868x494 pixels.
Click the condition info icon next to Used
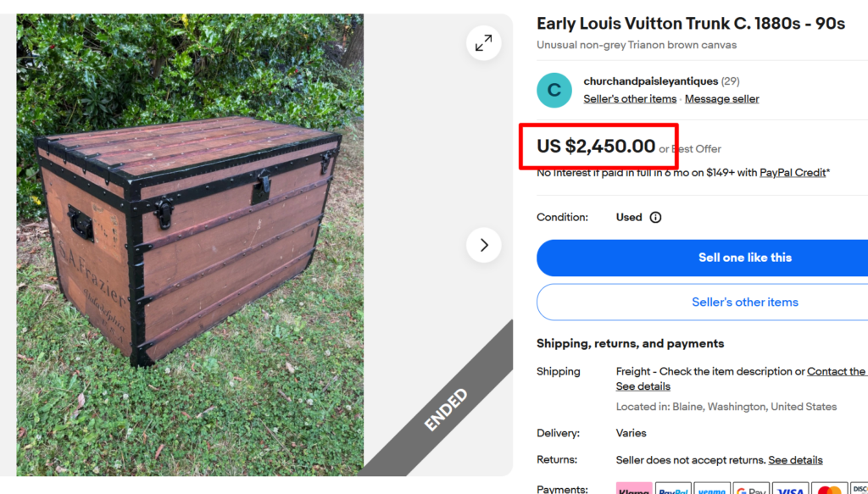click(657, 217)
